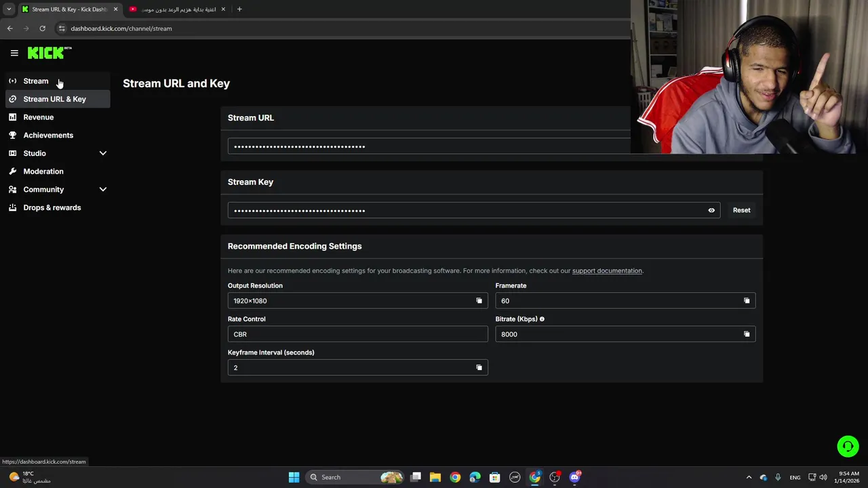
Task: Expand the Community submenu chevron
Action: click(x=103, y=190)
